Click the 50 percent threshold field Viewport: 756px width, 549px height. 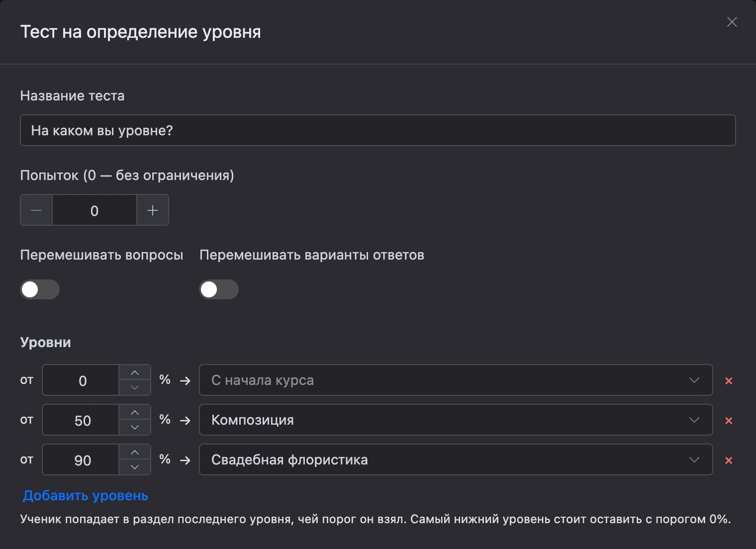[81, 420]
